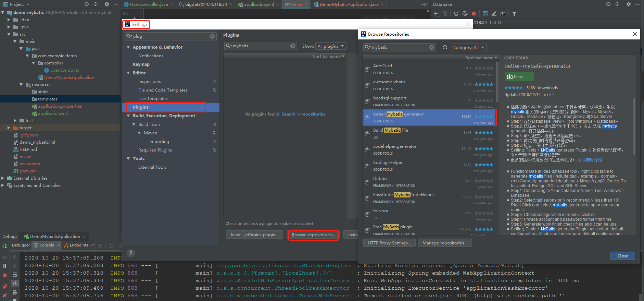
Task: Collapse the Tools settings group
Action: [x=128, y=159]
